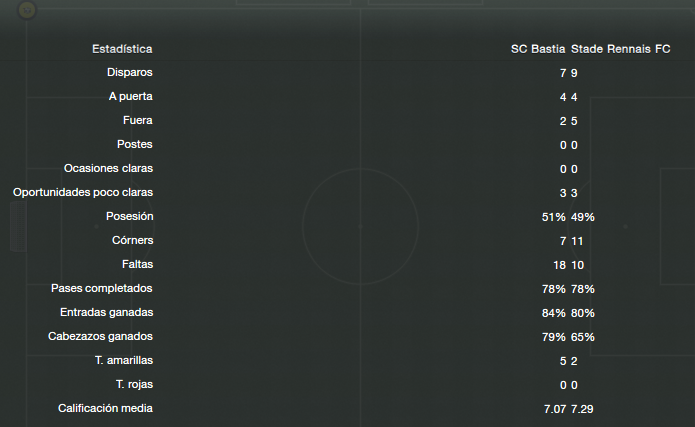
Task: Select the Postes row label
Action: [x=134, y=144]
